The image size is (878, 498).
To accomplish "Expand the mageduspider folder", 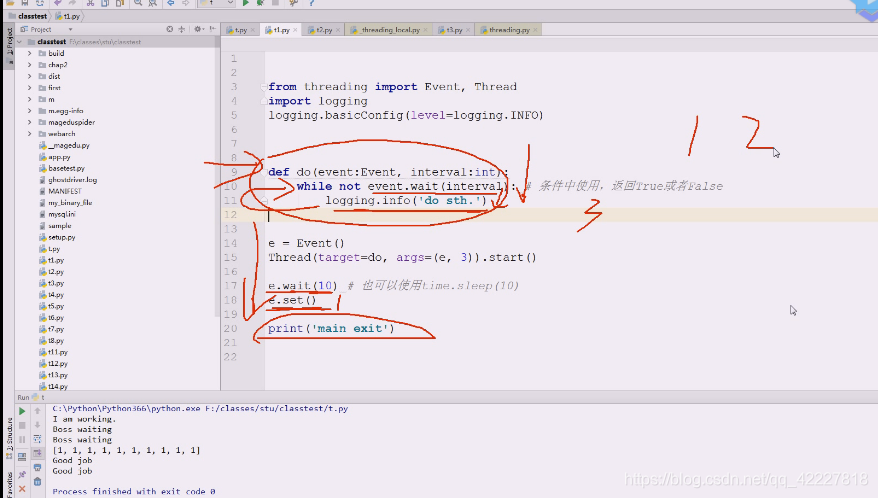I will (x=30, y=122).
